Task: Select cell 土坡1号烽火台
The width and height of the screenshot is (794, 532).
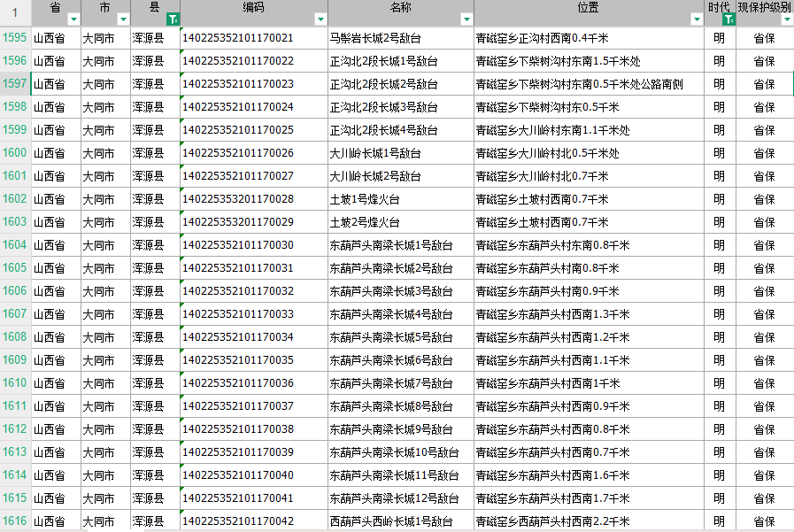Action: (x=401, y=199)
